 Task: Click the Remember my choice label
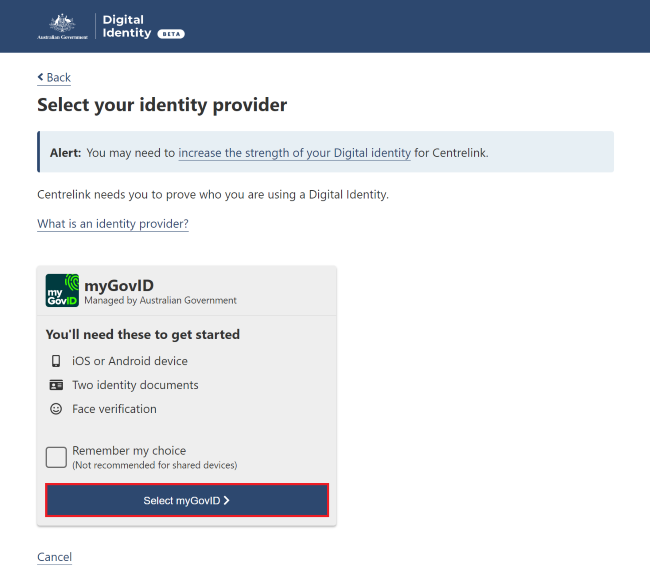coord(129,450)
